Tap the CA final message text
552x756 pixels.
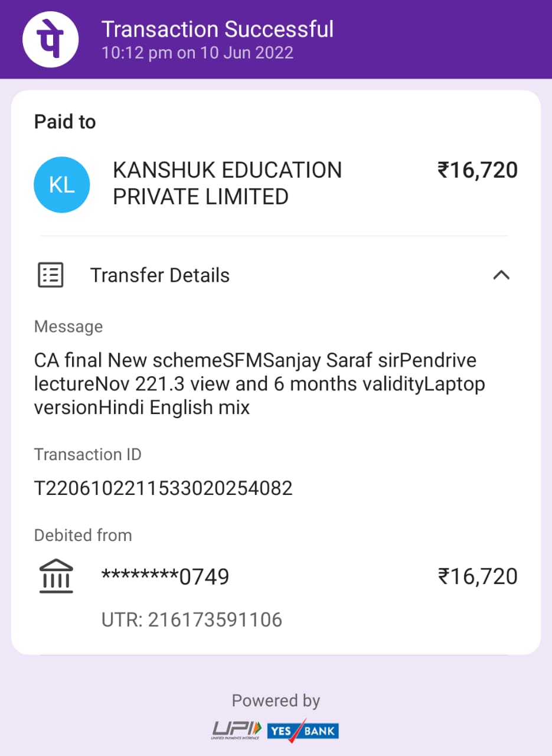(x=259, y=384)
